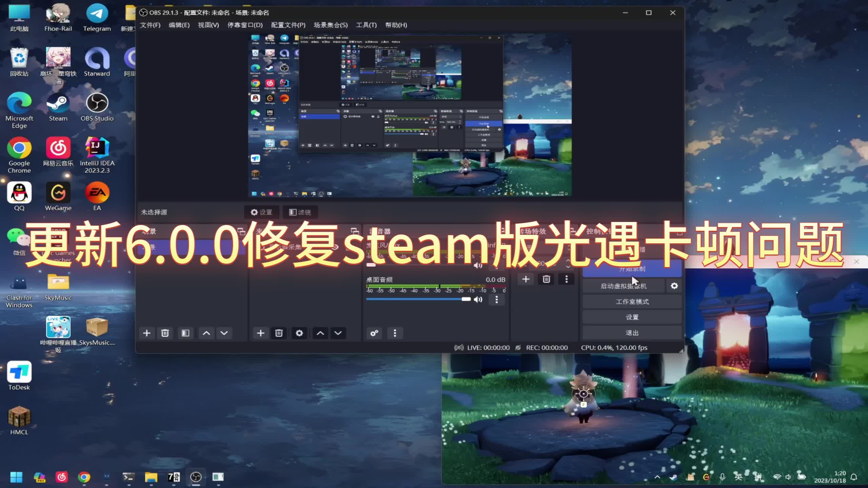Open audio mixer kebab menu at panel bottom

[x=395, y=333]
